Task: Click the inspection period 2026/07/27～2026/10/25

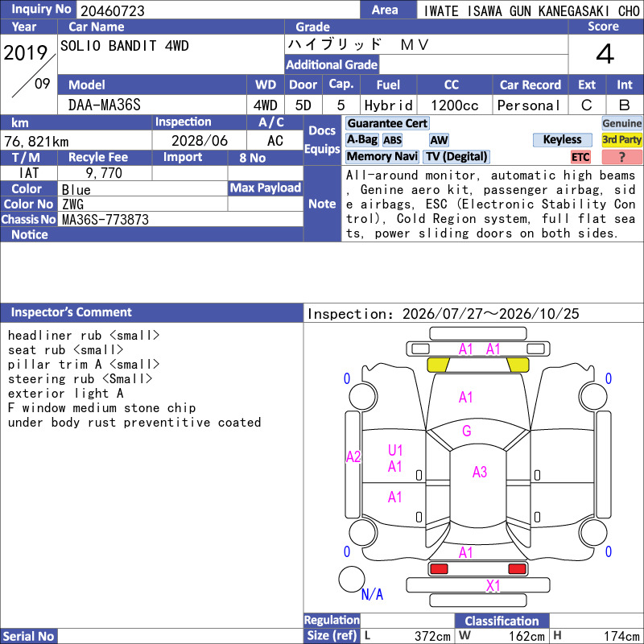Action: click(x=490, y=314)
